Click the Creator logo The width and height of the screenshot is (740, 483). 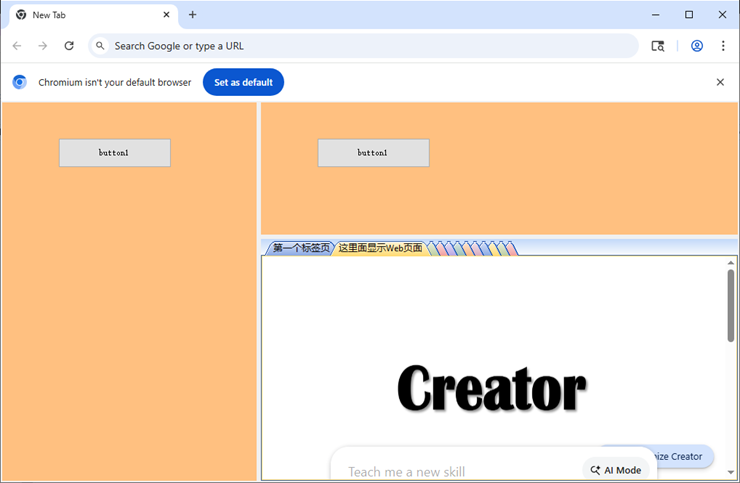point(492,388)
